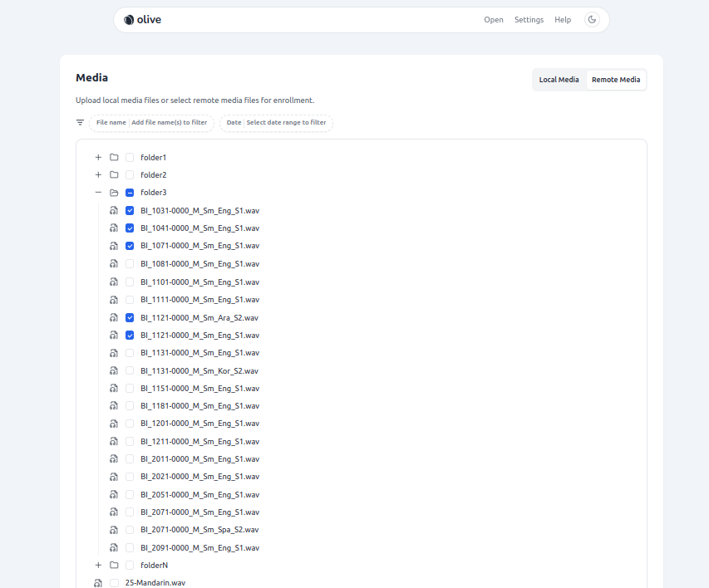Uncheck BI_1121-0000_M_Sm_Ara_S2.wav checkbox
Screen dimensions: 709x588
coord(130,317)
